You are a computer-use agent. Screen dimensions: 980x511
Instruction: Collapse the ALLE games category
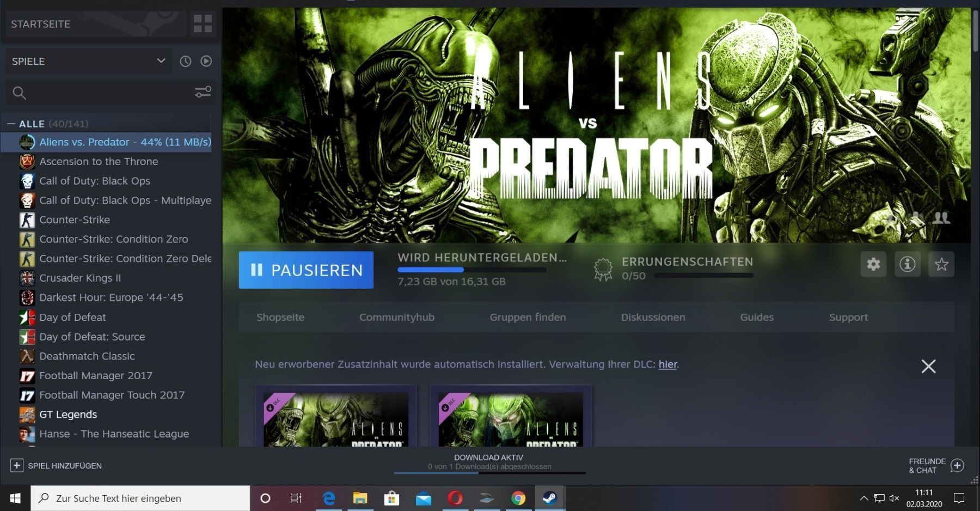[x=11, y=124]
